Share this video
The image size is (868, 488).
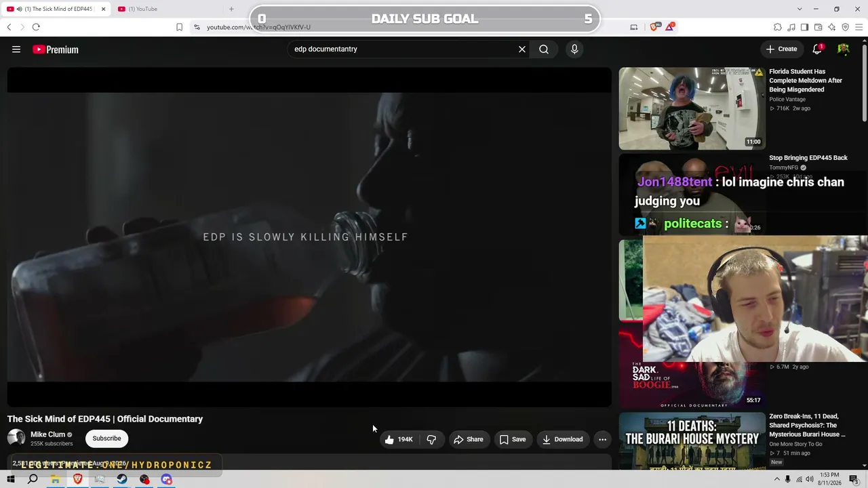click(469, 439)
